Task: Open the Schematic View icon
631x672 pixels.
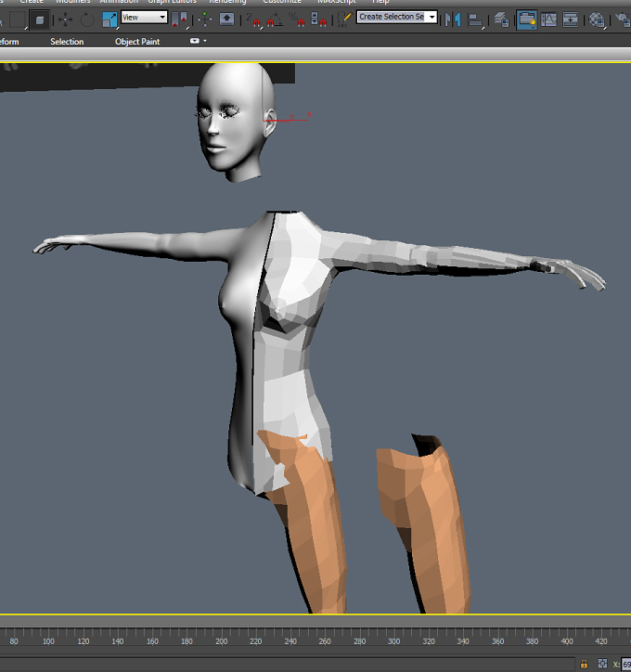Action: coord(570,19)
